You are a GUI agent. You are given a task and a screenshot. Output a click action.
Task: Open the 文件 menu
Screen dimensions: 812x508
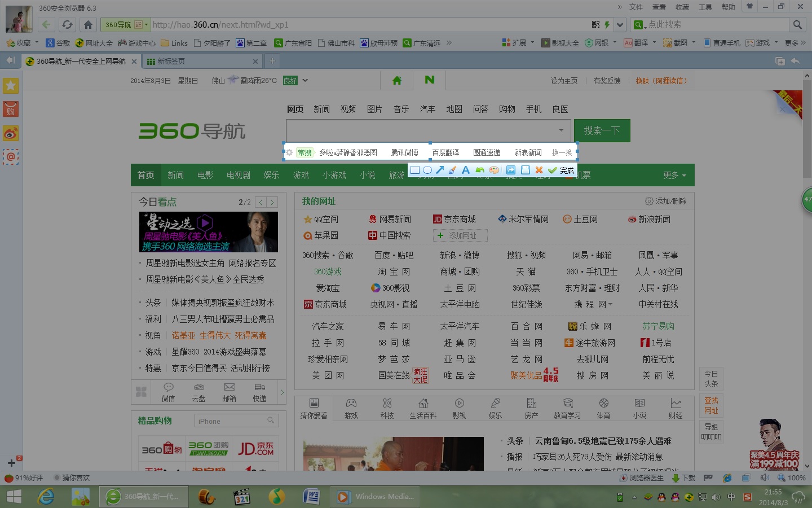(x=636, y=7)
